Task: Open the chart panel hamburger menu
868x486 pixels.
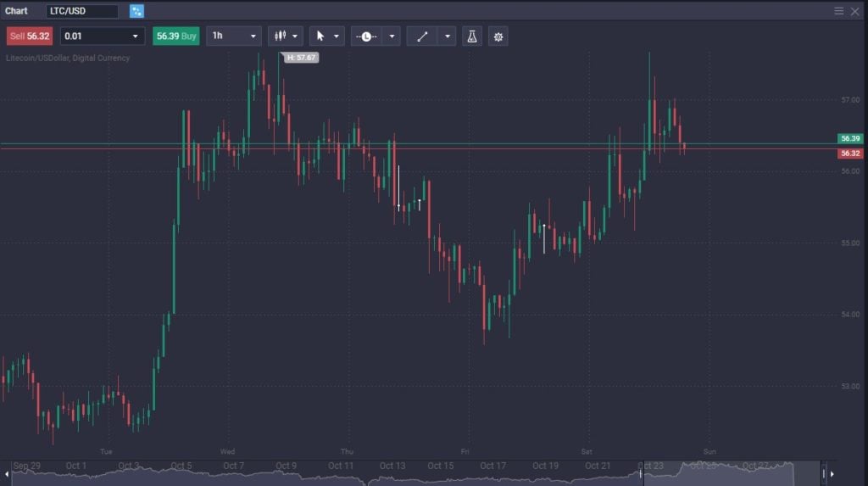Action: click(x=838, y=10)
